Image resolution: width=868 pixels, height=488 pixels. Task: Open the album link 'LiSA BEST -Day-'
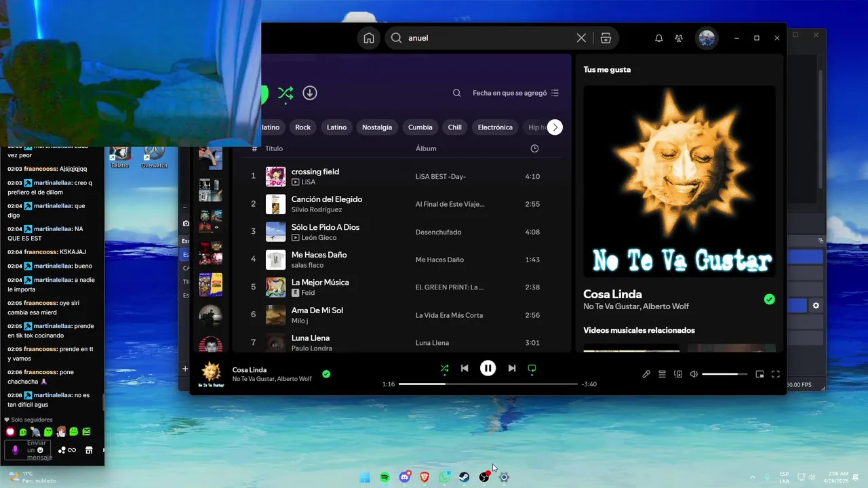pyautogui.click(x=441, y=176)
